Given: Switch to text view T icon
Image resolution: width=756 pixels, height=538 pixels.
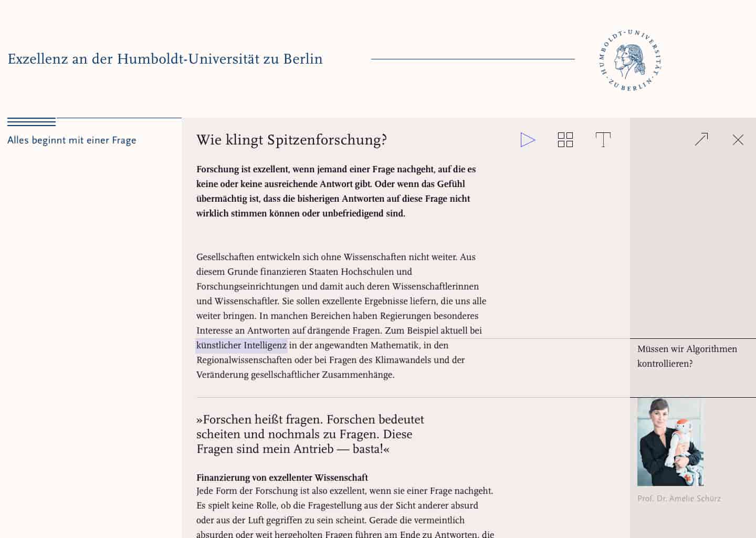Looking at the screenshot, I should click(603, 140).
